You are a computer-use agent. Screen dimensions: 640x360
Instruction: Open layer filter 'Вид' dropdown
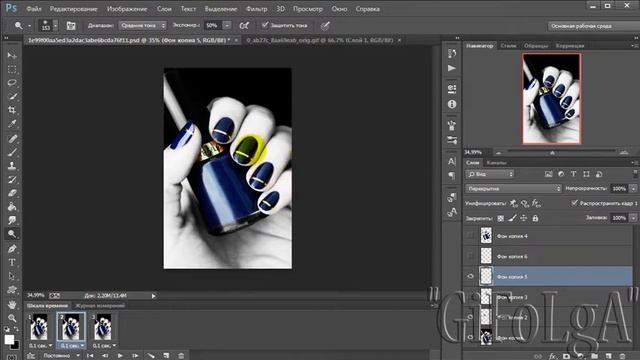point(490,174)
